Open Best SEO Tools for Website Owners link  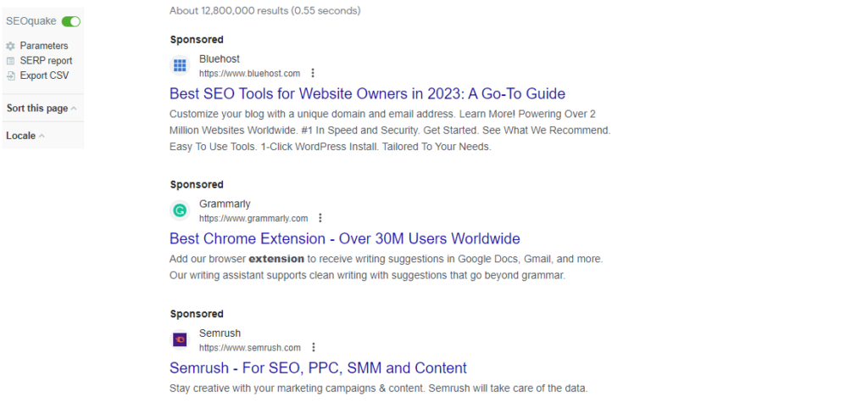pos(367,93)
